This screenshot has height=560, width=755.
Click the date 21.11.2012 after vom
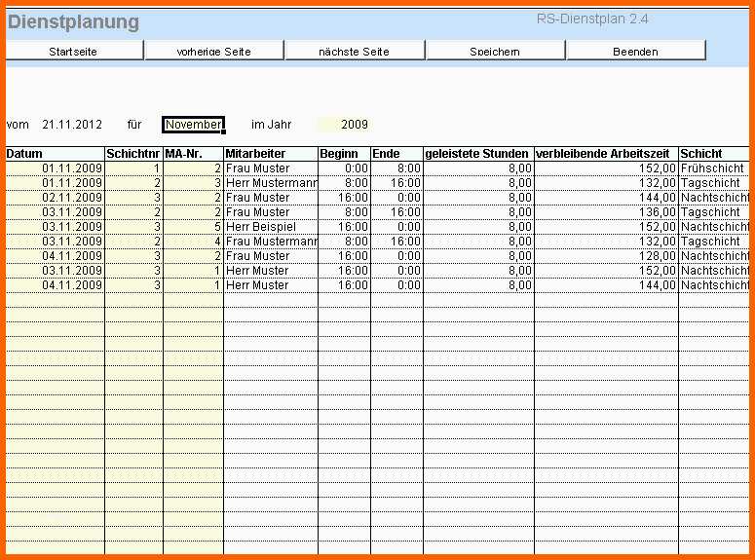coord(72,125)
